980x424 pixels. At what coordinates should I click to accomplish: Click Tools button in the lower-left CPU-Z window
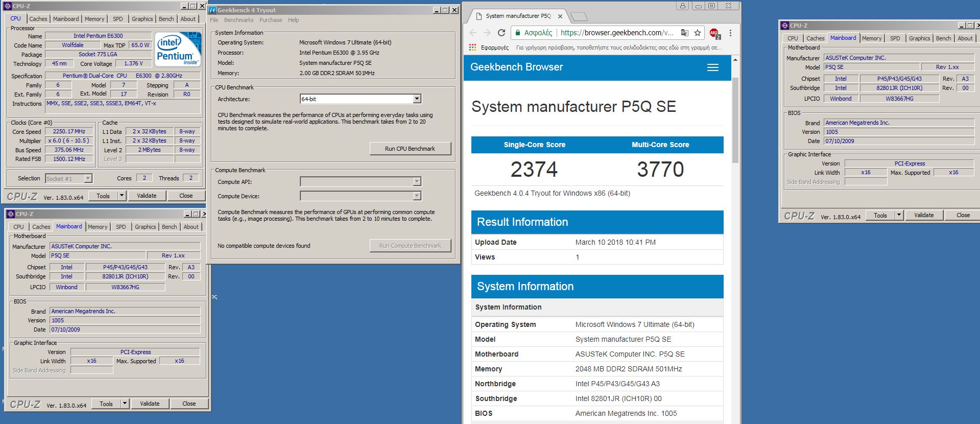point(106,404)
